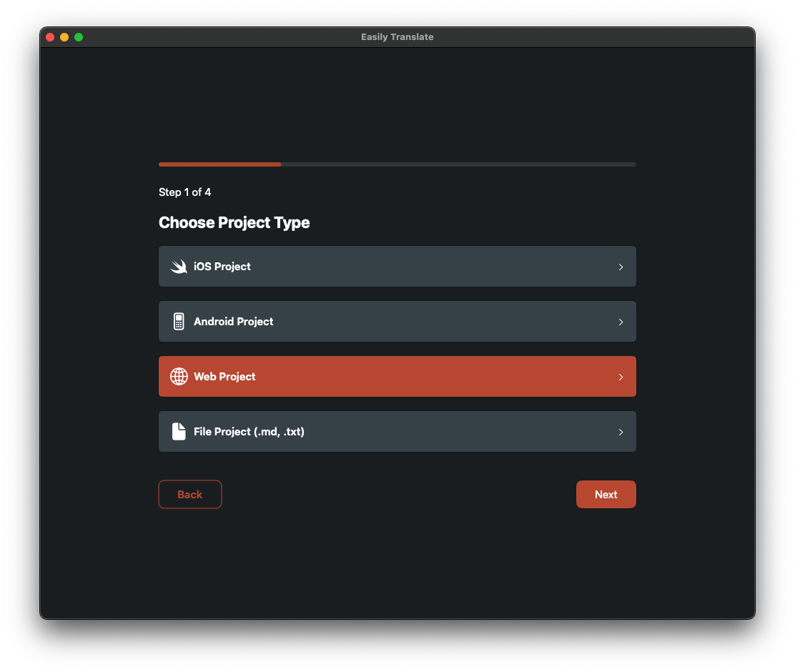
Task: Expand the iOS Project chevron arrow
Action: point(621,267)
